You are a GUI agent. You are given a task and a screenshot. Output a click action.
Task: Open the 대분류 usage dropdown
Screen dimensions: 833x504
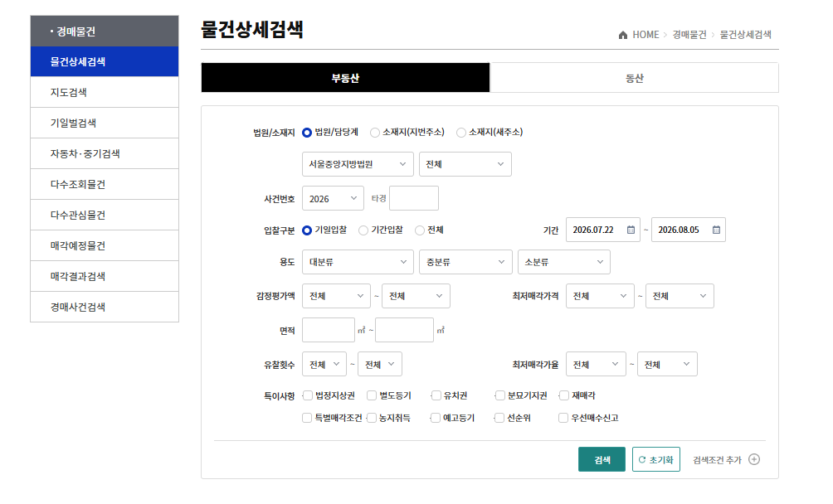coord(358,262)
